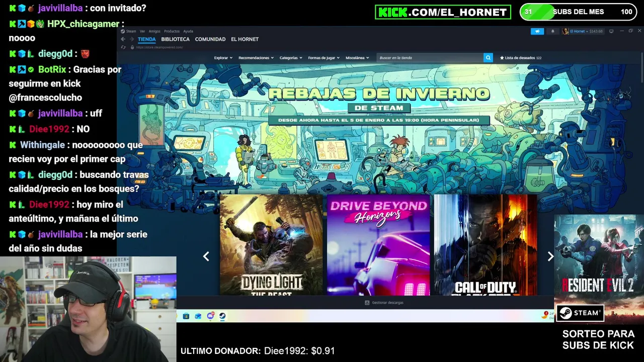Click the weather widget in the taskbar tray
This screenshot has width=644, height=362.
point(547,316)
